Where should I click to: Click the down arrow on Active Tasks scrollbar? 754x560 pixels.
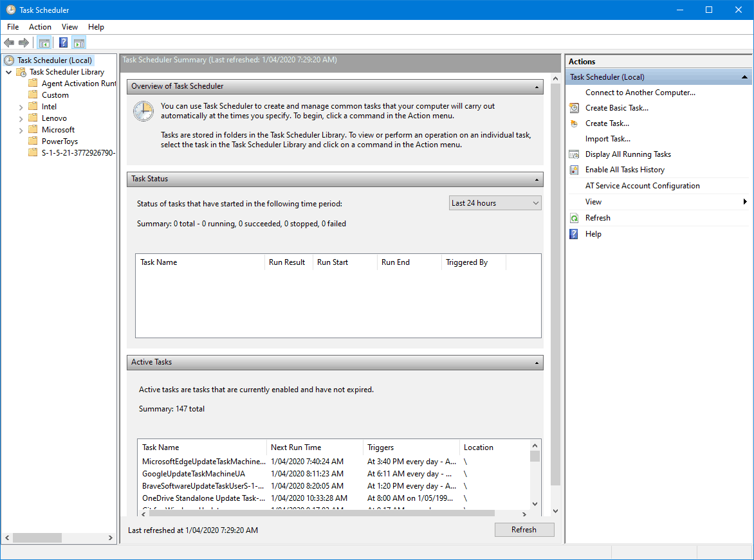pyautogui.click(x=535, y=502)
